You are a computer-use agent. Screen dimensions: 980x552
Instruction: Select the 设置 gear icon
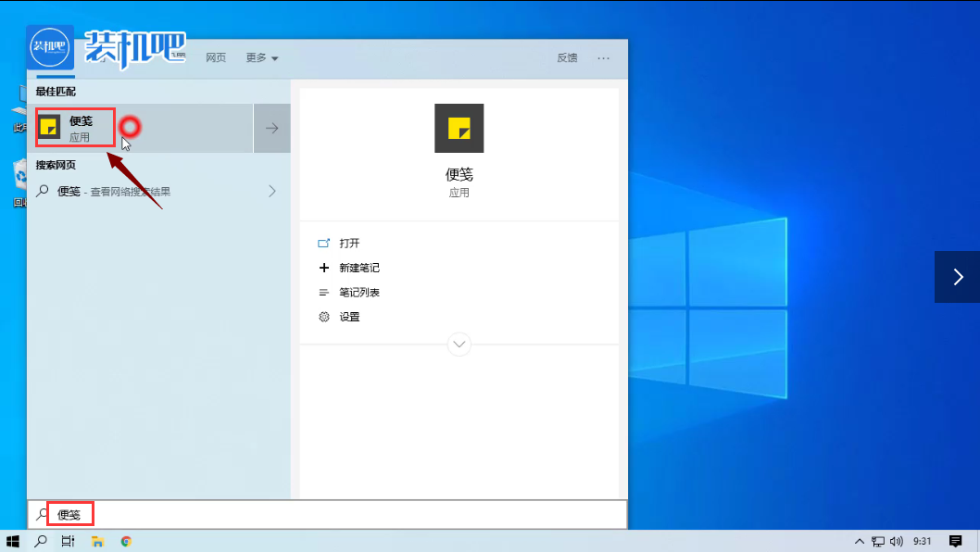point(322,315)
